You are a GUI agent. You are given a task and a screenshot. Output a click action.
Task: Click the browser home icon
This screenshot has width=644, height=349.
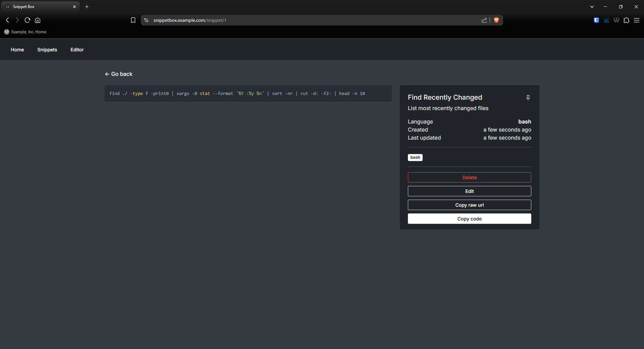[38, 20]
